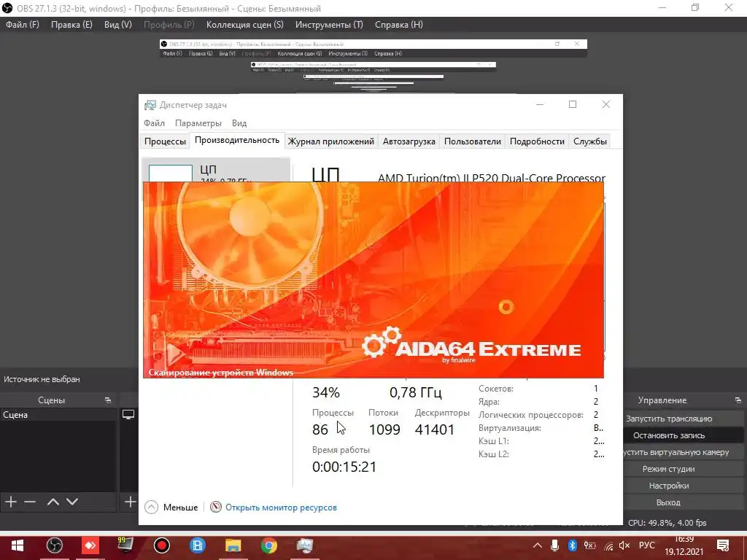Open OBS Файл (F) menu

point(23,25)
